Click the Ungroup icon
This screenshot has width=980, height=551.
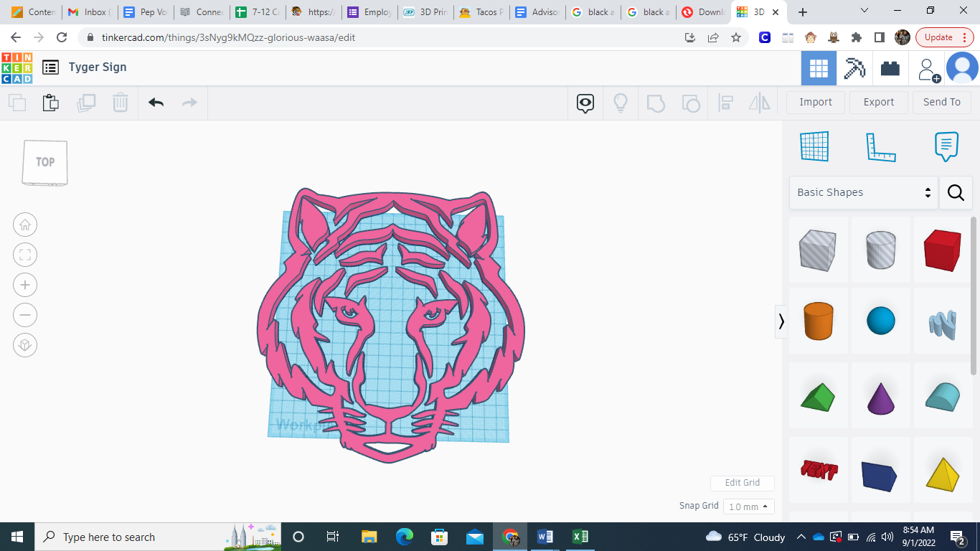pos(691,103)
